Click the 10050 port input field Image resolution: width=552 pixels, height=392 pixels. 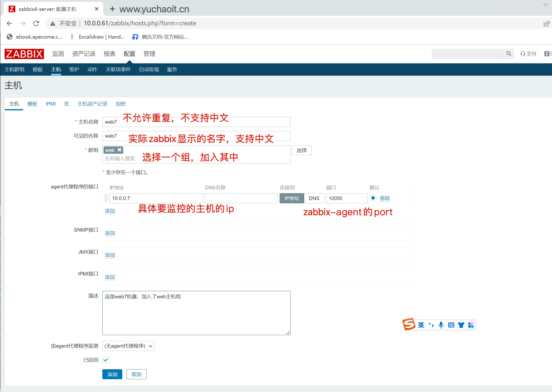click(347, 198)
